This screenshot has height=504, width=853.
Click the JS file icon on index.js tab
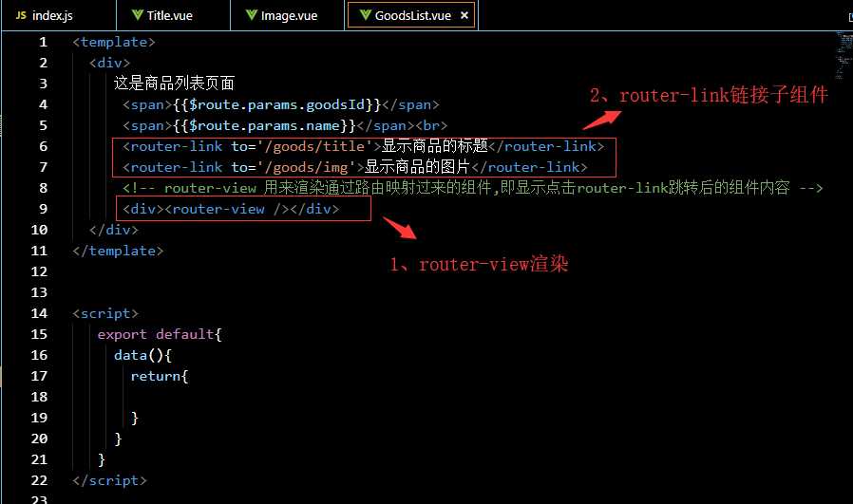(x=21, y=15)
